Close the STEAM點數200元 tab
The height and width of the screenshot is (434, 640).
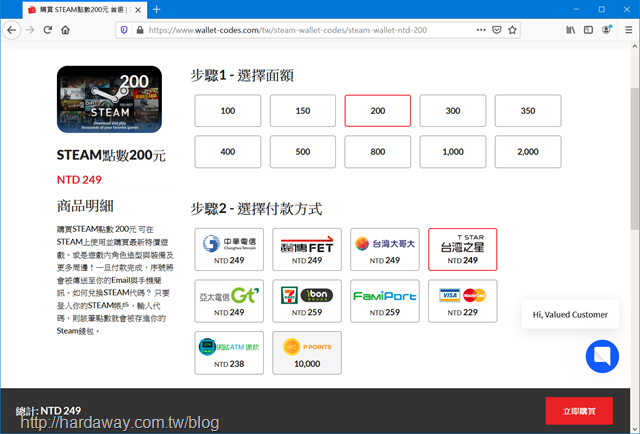(x=138, y=10)
